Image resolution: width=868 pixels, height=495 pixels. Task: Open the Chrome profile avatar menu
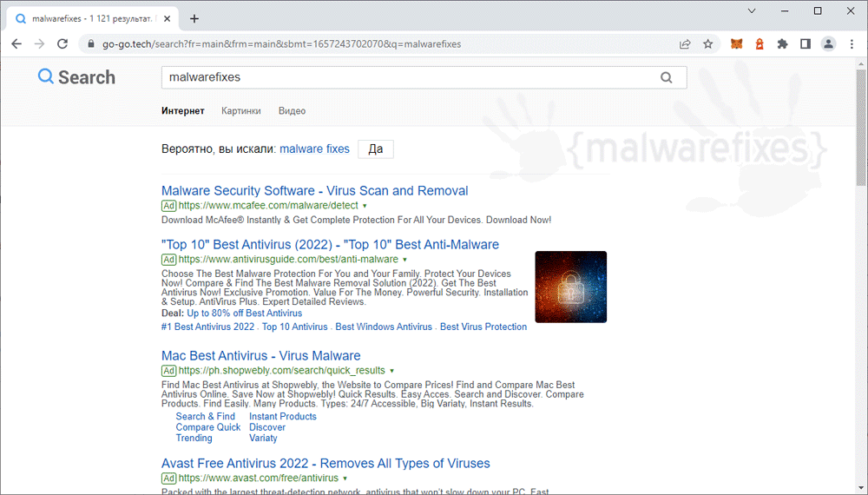pos(828,44)
